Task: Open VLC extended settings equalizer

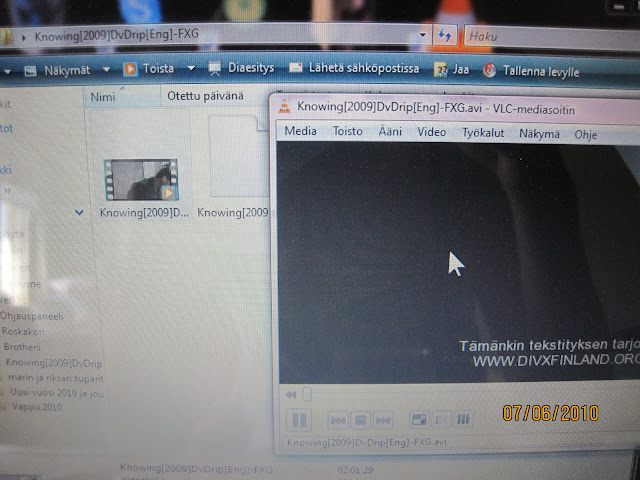Action: (x=463, y=419)
